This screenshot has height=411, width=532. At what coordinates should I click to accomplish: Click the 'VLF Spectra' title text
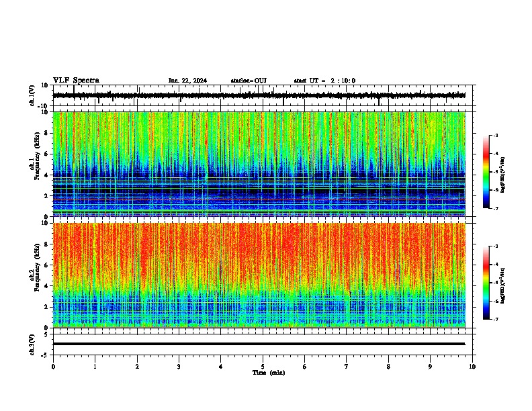76,80
